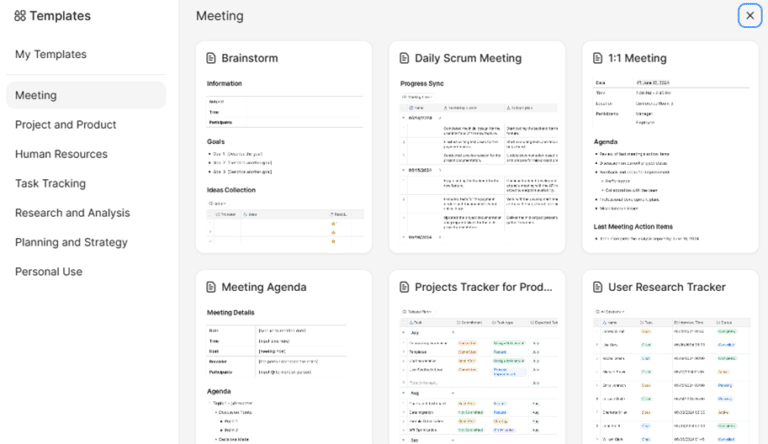The image size is (768, 444).
Task: Go to Task Tracking templates
Action: point(50,183)
